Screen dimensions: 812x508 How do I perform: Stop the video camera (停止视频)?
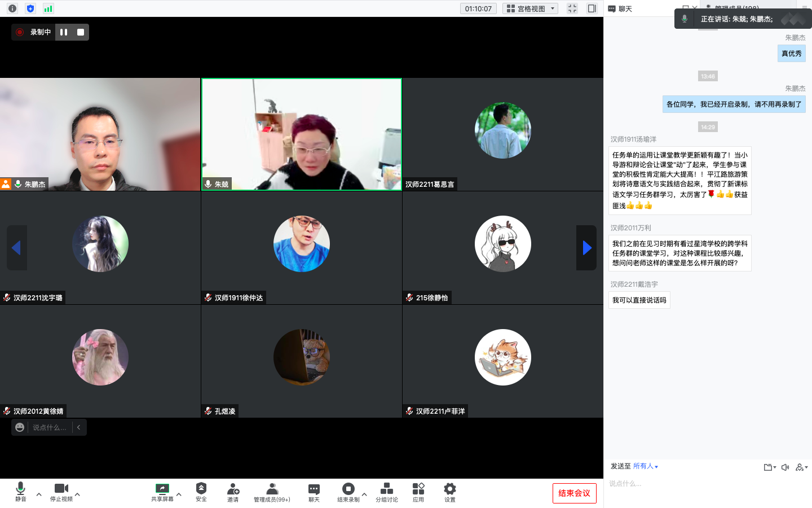click(x=61, y=492)
